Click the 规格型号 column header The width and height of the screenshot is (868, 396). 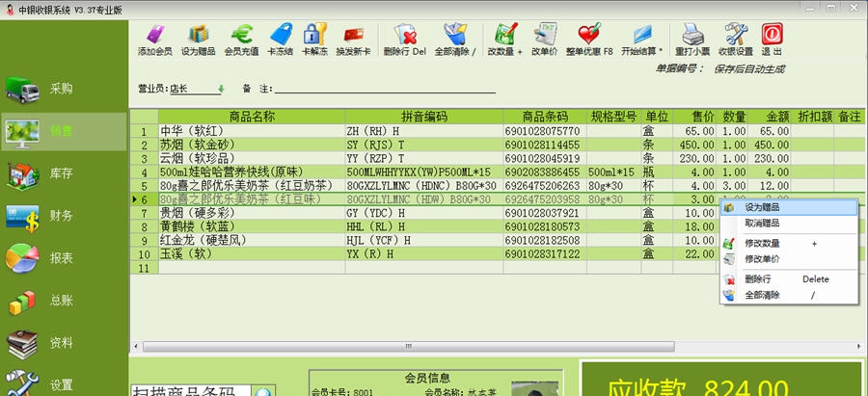coord(614,117)
